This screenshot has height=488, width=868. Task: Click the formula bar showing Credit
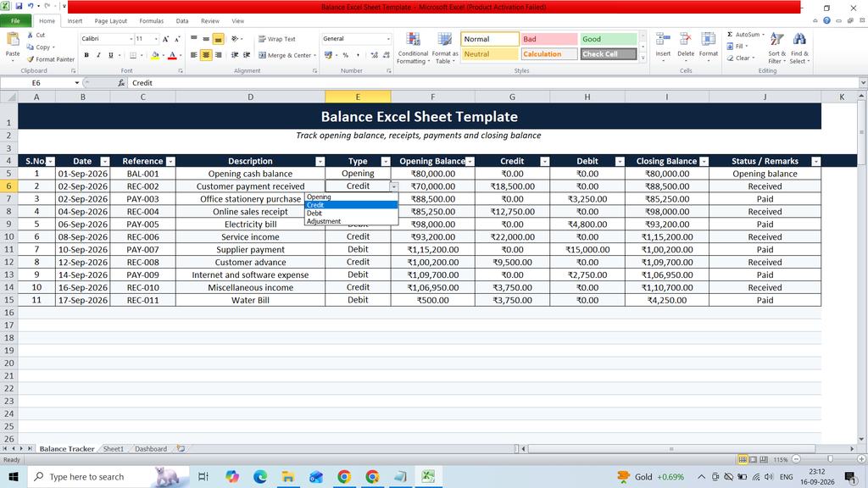pyautogui.click(x=492, y=83)
